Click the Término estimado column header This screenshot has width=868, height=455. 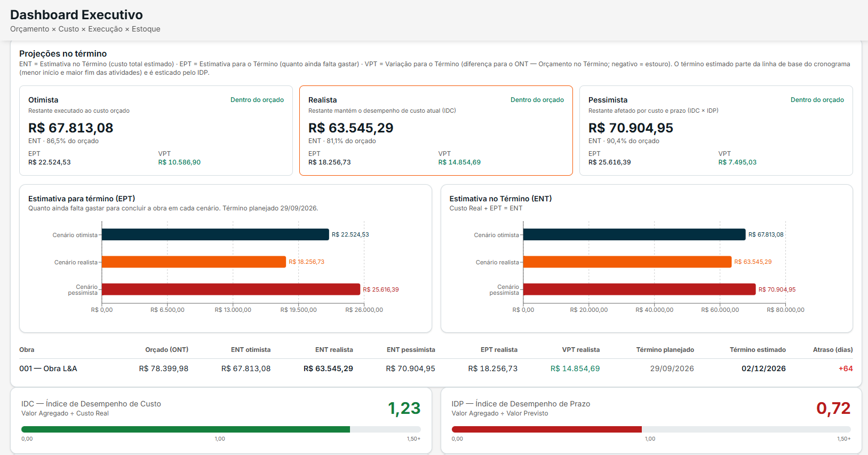(758, 350)
